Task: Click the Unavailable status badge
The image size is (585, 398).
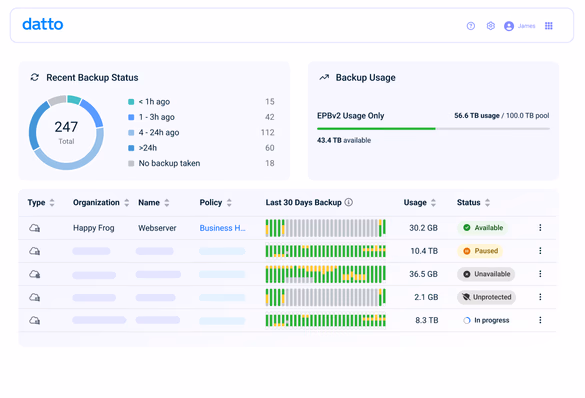Action: (486, 274)
